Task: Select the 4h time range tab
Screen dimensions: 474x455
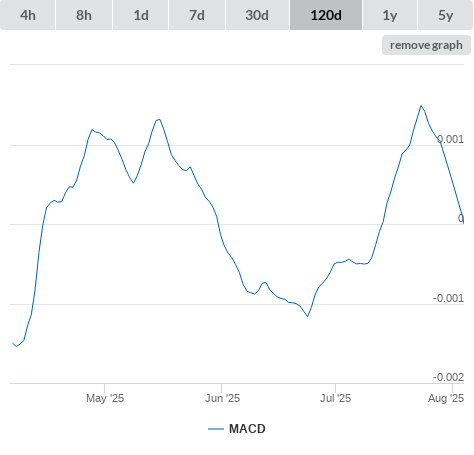Action: pyautogui.click(x=28, y=15)
